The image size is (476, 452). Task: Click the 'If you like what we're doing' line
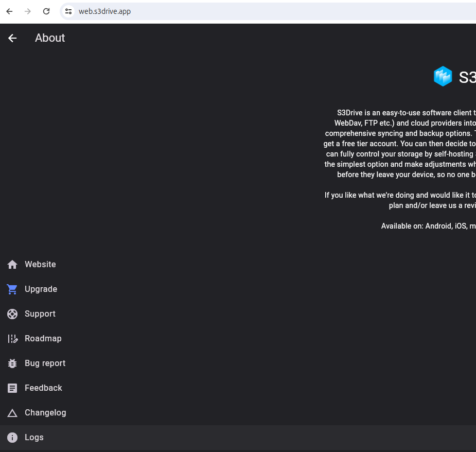[400, 195]
